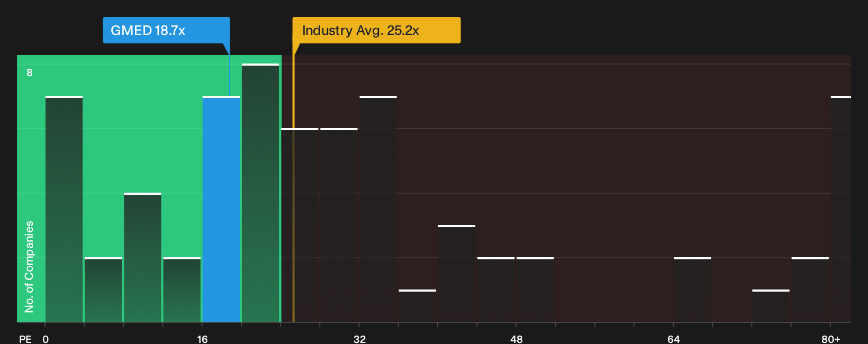Click the y-axis value 8
This screenshot has height=344, width=868.
tap(30, 73)
